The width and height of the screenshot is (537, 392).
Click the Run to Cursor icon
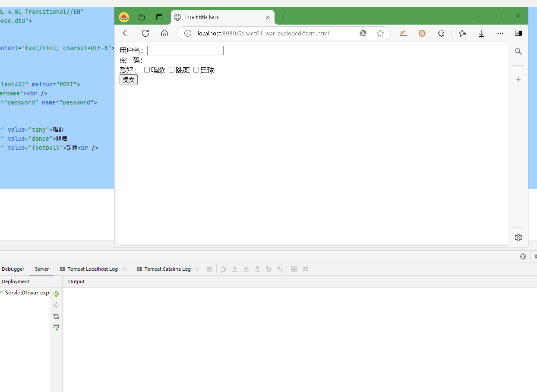[x=280, y=269]
